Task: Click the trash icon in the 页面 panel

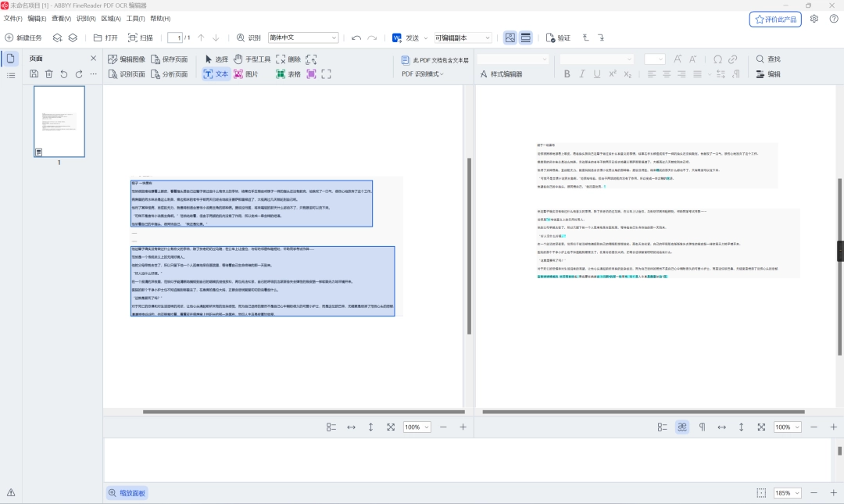Action: click(49, 73)
